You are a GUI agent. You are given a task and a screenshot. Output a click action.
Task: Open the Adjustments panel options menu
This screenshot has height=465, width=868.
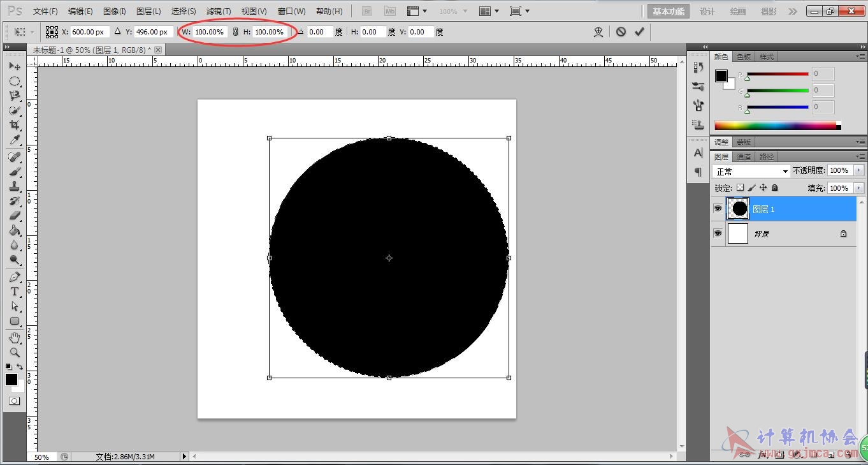click(860, 142)
